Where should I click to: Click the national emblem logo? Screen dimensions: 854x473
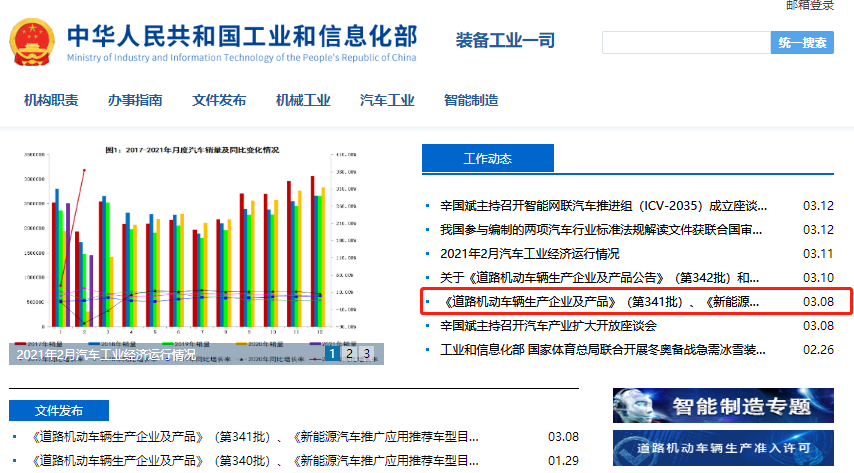32,42
